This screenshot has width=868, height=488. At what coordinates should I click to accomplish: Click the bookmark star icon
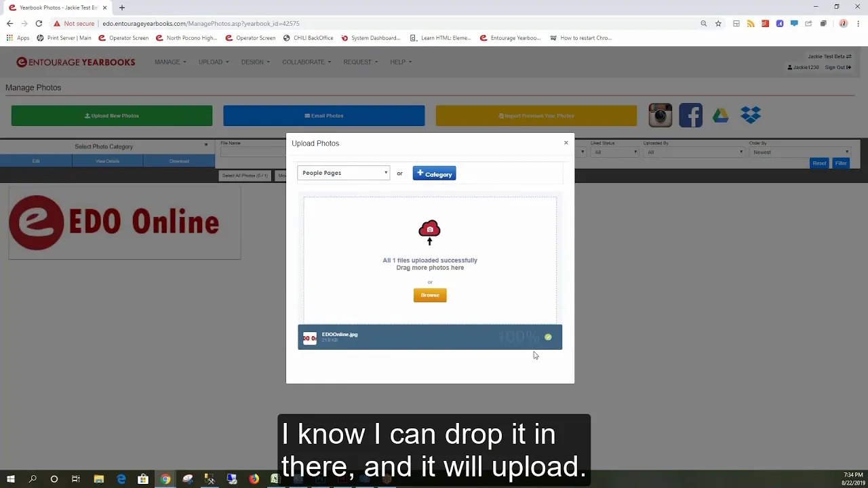718,23
